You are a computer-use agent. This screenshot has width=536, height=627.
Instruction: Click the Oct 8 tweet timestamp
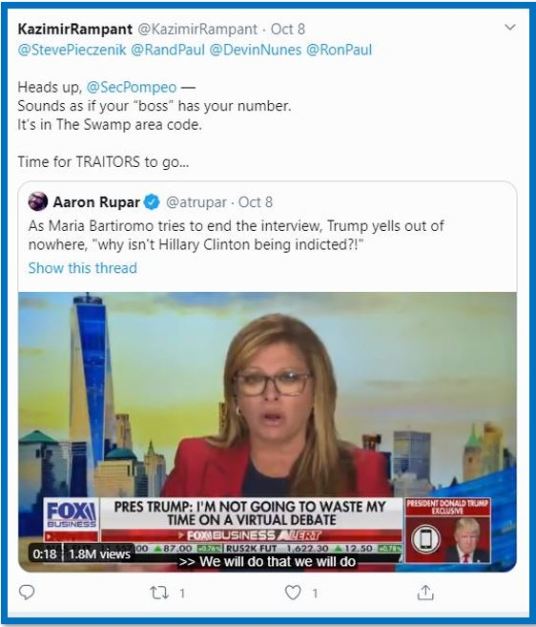pyautogui.click(x=288, y=29)
